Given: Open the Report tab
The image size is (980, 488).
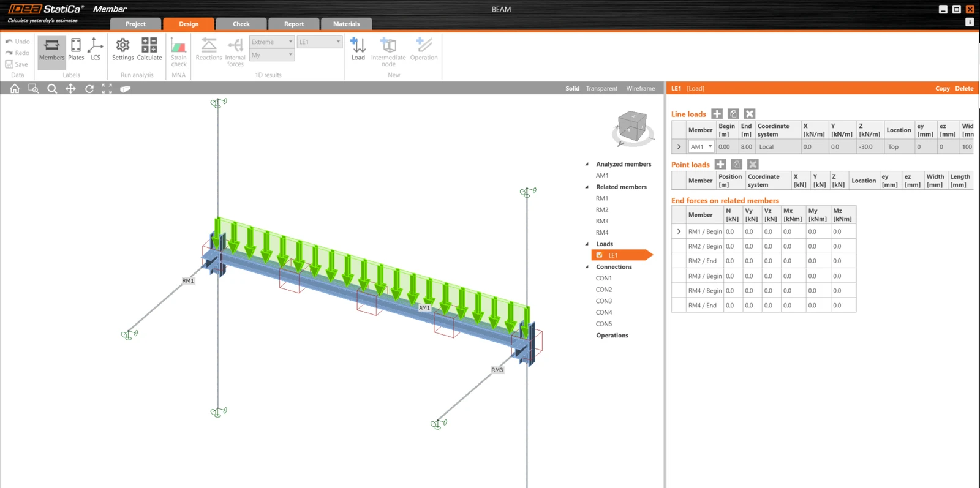Looking at the screenshot, I should pos(294,24).
